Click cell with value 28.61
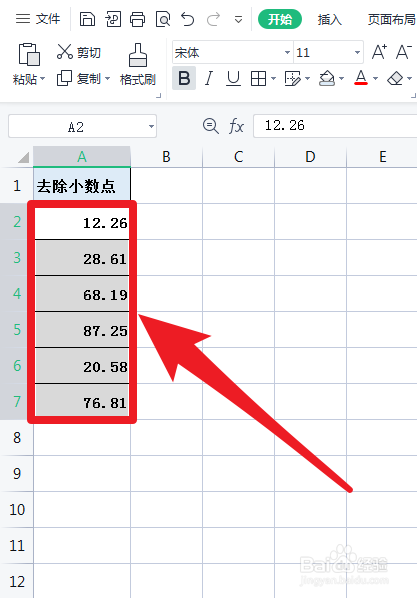The height and width of the screenshot is (598, 417). pos(82,258)
